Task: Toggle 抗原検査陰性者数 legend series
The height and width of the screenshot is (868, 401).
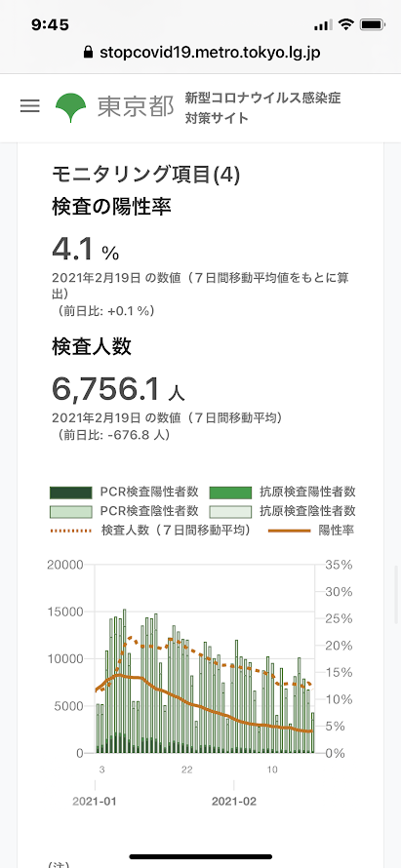Action: (x=283, y=511)
